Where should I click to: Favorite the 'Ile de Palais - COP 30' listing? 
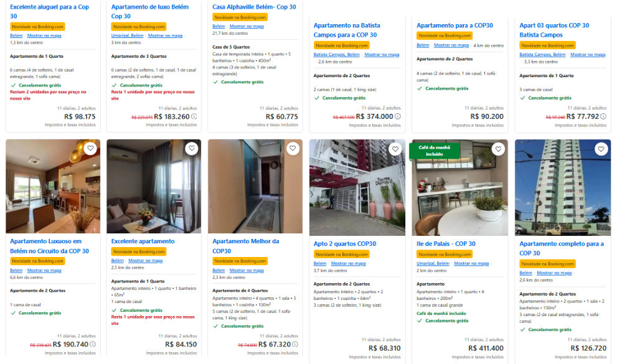tap(498, 149)
